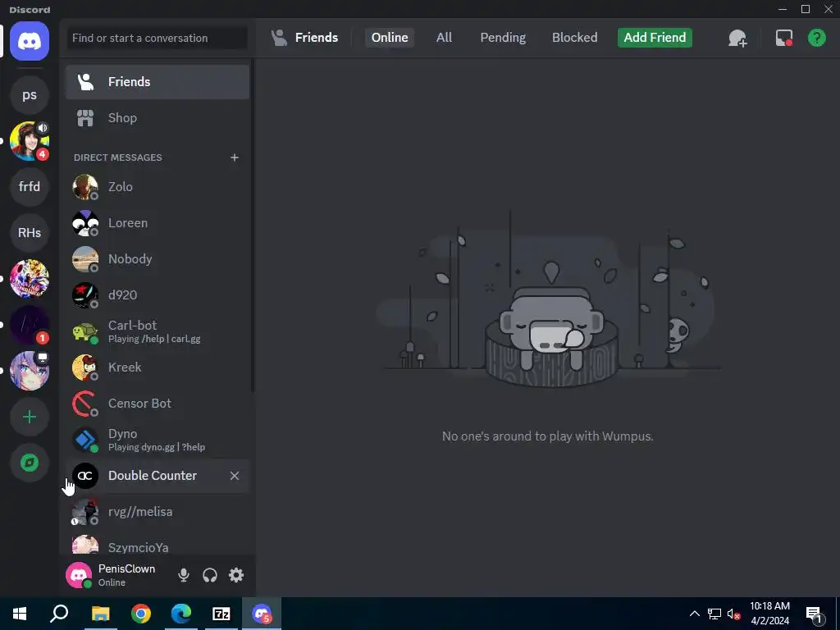840x630 pixels.
Task: Open DM with d920
Action: click(157, 295)
